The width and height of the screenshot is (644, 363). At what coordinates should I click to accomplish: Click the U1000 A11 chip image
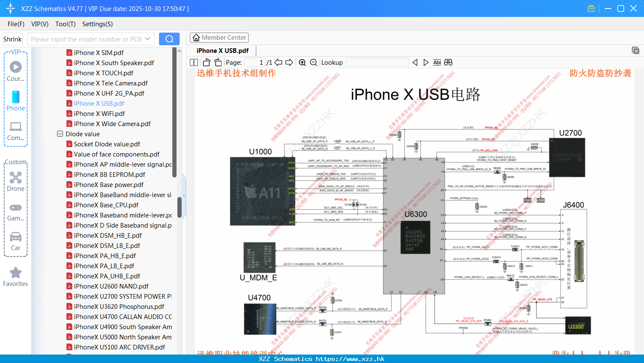click(x=262, y=191)
